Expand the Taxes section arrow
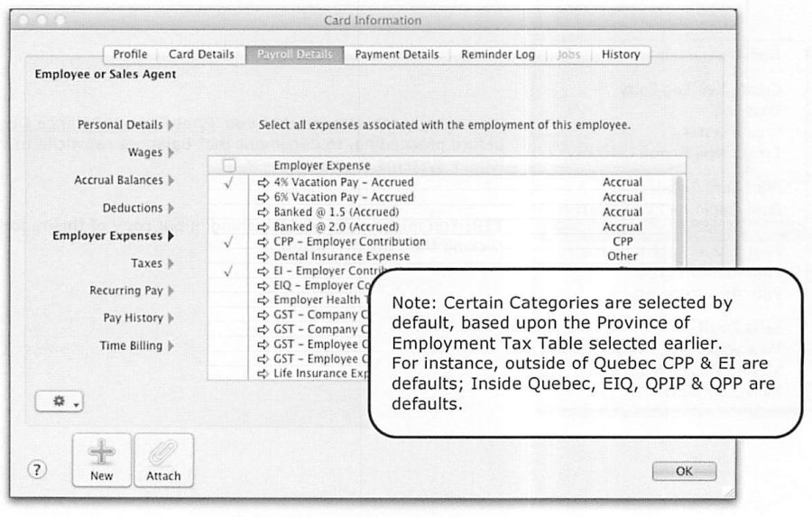812x517 pixels. point(171,263)
